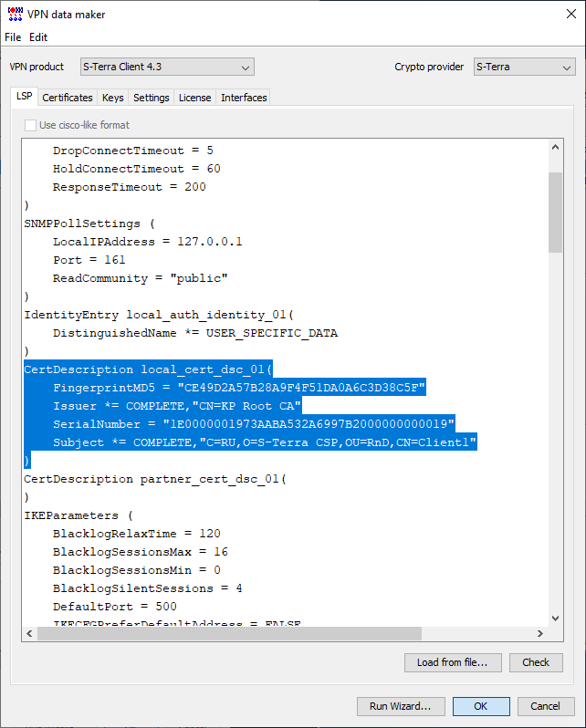Switch to the Interfaces tab
Viewport: 586px width, 728px height.
244,98
